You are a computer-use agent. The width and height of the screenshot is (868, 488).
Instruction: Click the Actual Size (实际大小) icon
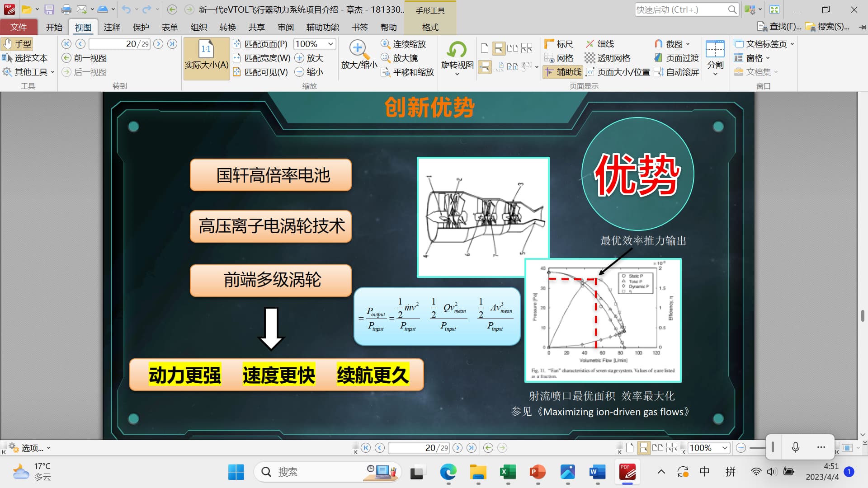[x=206, y=50]
